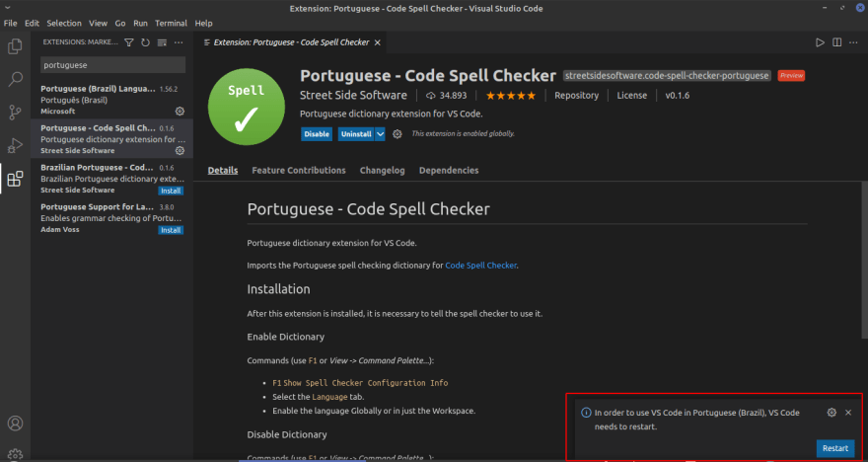Open the manage gear next to Uninstall
The height and width of the screenshot is (462, 868).
[397, 134]
